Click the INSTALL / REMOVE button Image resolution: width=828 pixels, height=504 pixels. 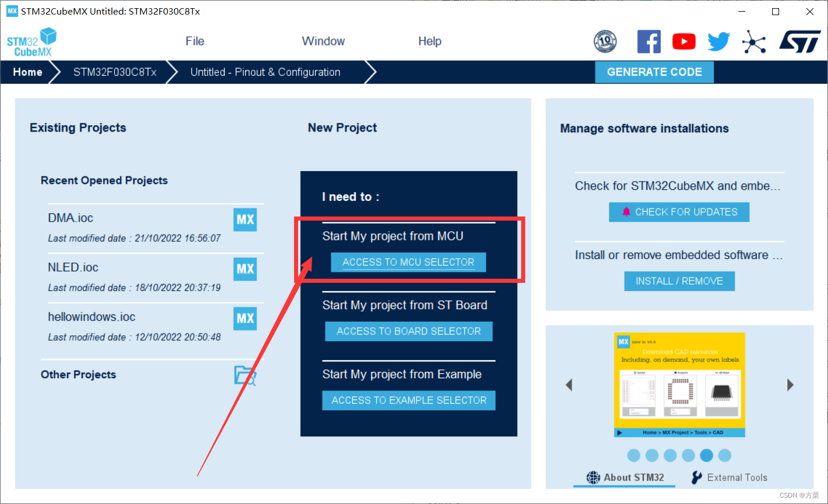coord(680,281)
